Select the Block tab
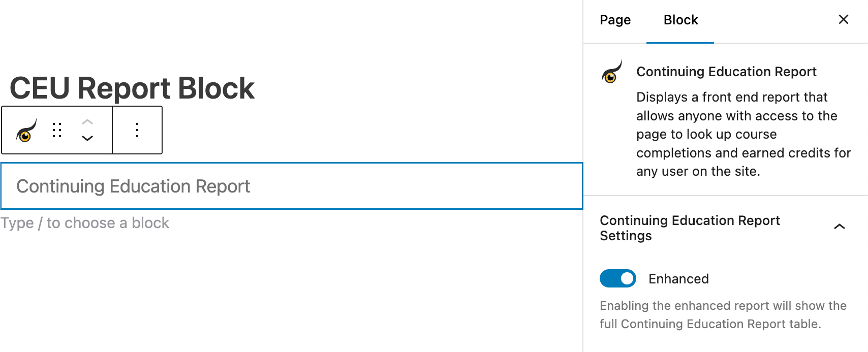Image resolution: width=868 pixels, height=352 pixels. tap(680, 20)
